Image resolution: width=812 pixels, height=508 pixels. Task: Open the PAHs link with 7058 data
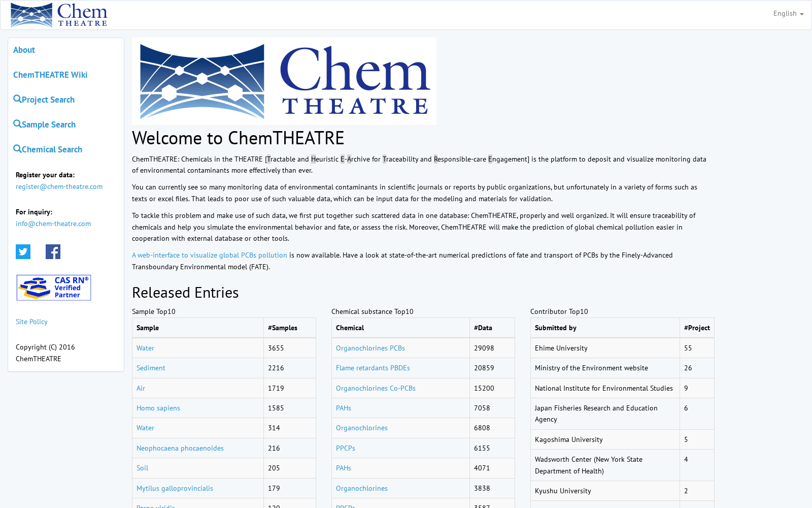pos(344,408)
